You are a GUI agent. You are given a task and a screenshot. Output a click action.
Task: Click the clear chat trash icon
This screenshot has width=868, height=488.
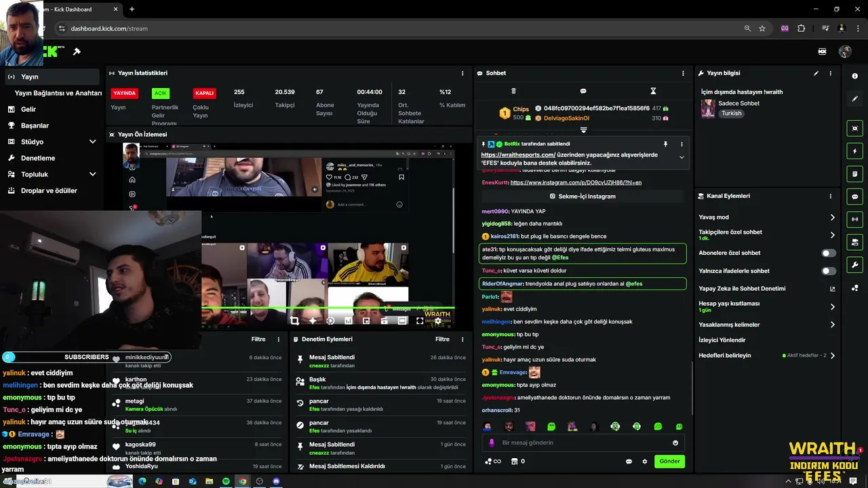point(513,91)
